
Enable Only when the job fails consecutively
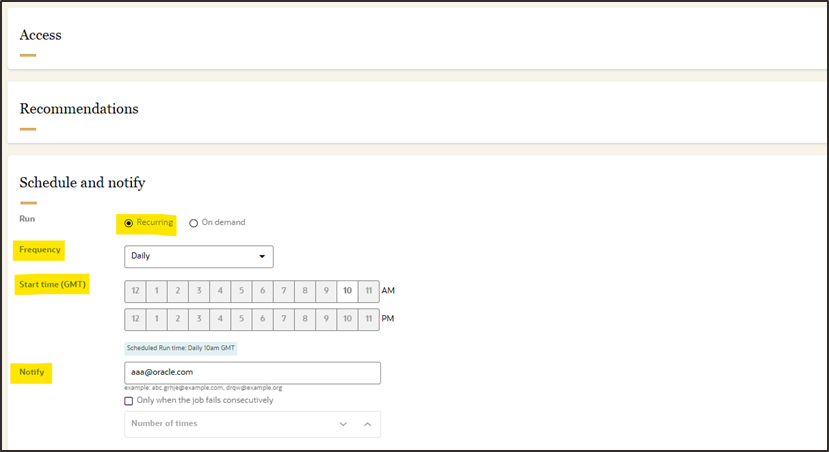(x=128, y=401)
